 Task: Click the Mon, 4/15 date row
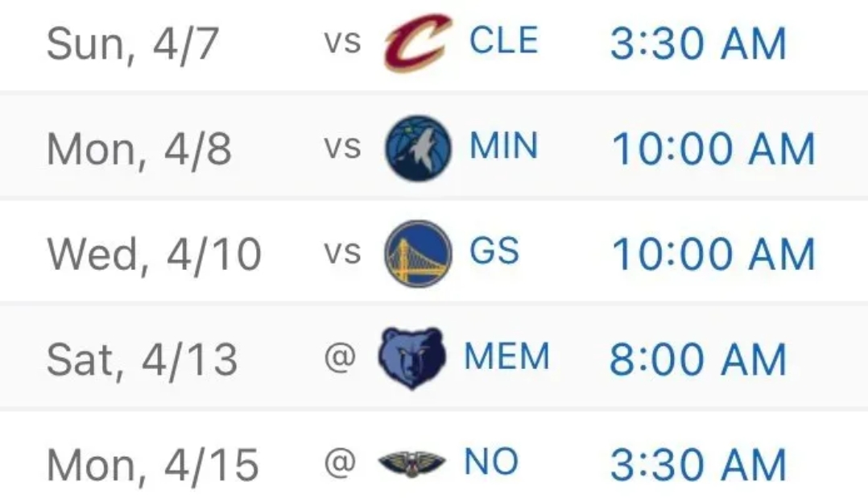click(434, 454)
